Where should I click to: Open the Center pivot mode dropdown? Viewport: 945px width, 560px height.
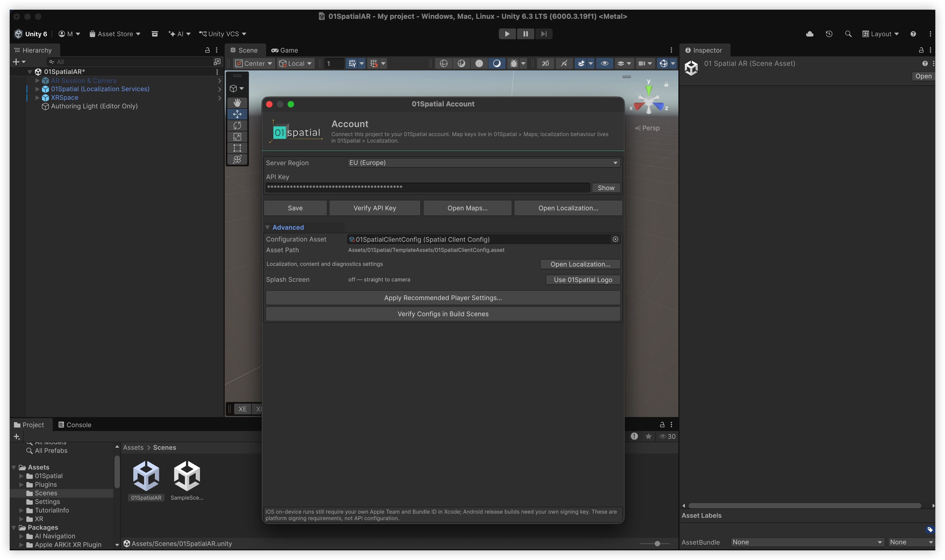(254, 63)
